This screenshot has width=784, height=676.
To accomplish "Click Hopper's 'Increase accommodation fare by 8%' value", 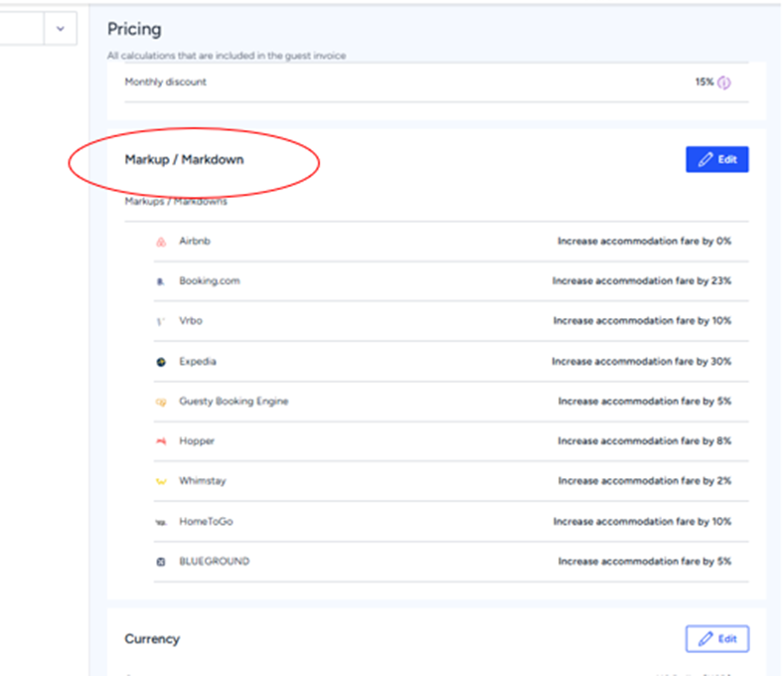I will tap(645, 440).
